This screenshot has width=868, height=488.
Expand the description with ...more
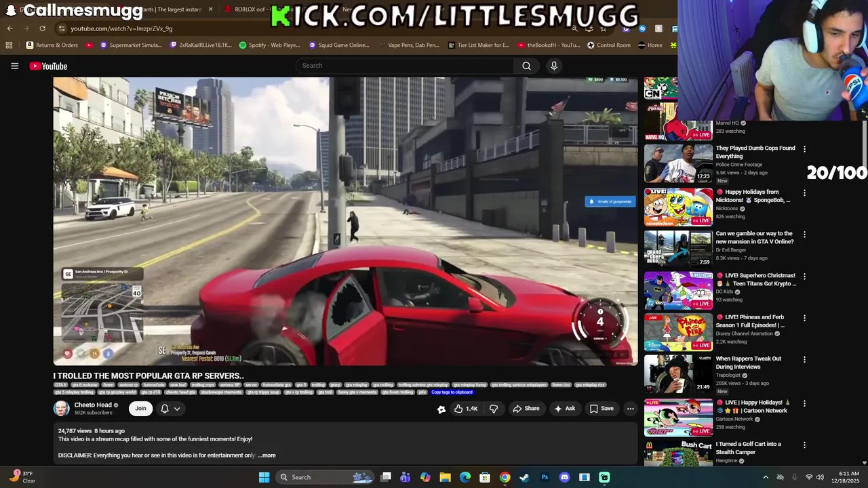tap(267, 455)
